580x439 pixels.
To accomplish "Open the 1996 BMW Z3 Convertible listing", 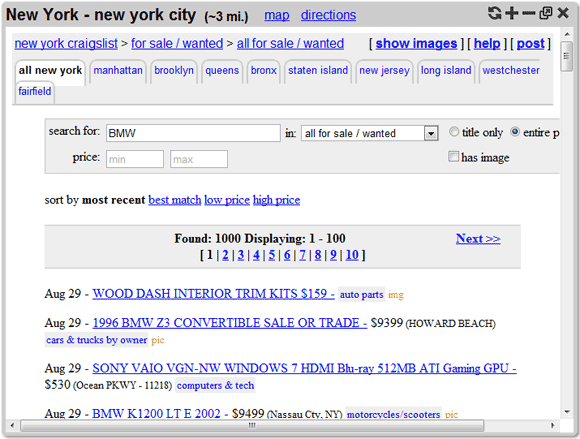I will click(230, 323).
